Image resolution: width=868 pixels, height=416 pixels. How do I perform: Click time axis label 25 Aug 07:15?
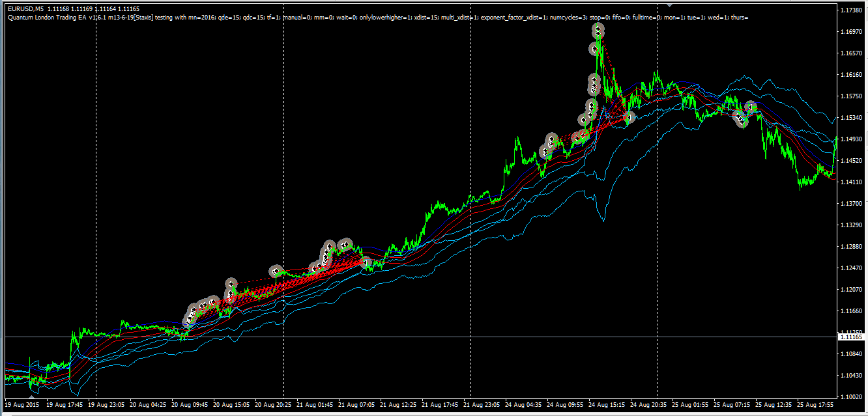[733, 404]
